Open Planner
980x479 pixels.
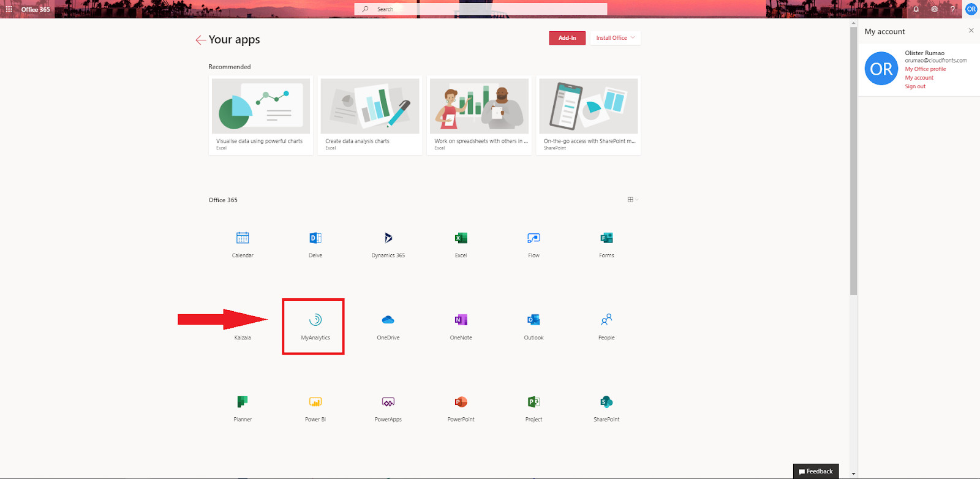tap(243, 409)
